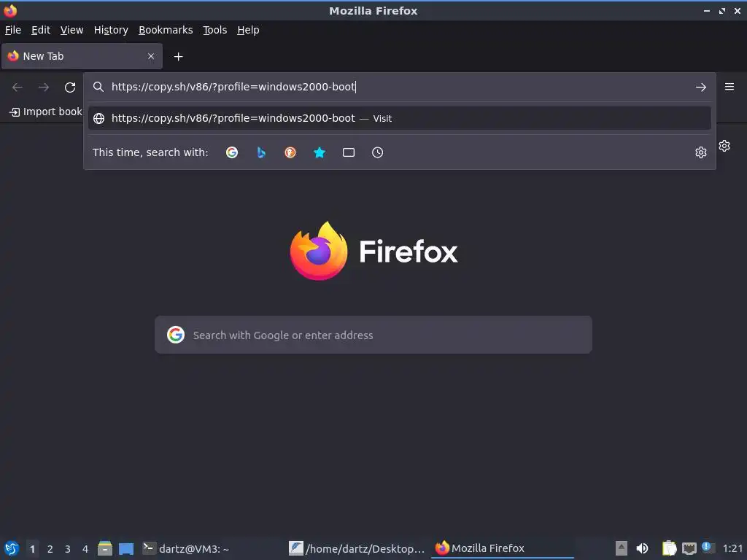
Task: Open the File menu
Action: (x=13, y=30)
